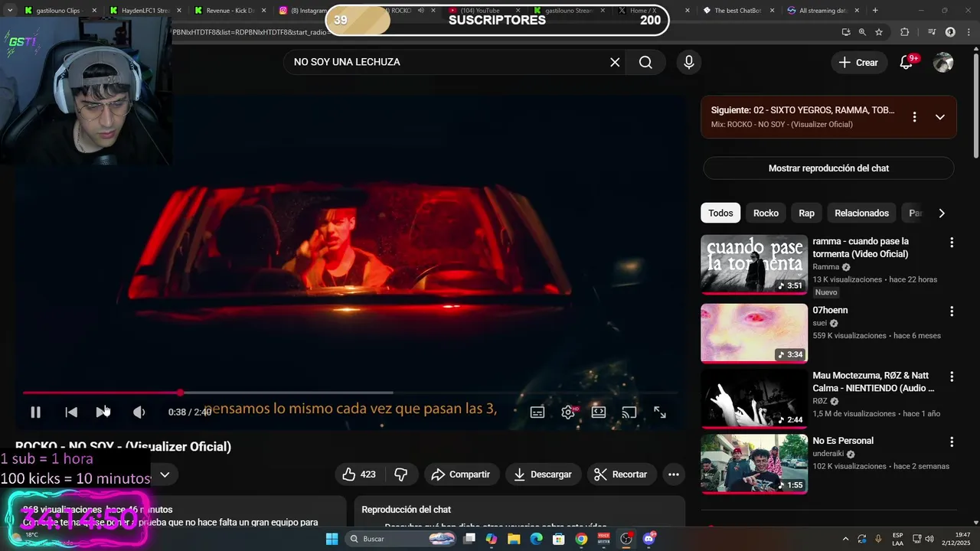Start voice search with microphone
Viewport: 980px width, 551px height.
689,62
